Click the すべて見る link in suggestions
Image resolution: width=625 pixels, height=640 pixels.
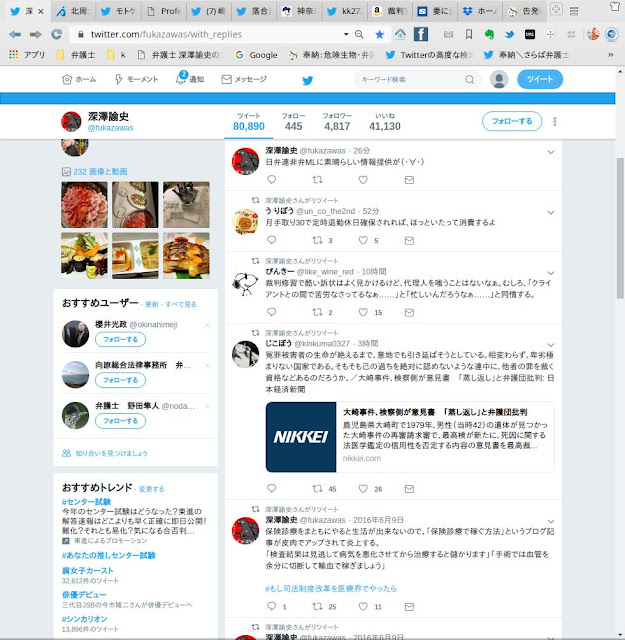[181, 304]
